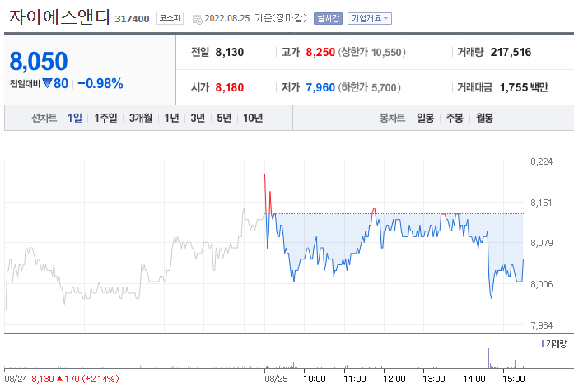The width and height of the screenshot is (574, 392).
Task: Click the 8,224 y-axis label
Action: pos(541,161)
